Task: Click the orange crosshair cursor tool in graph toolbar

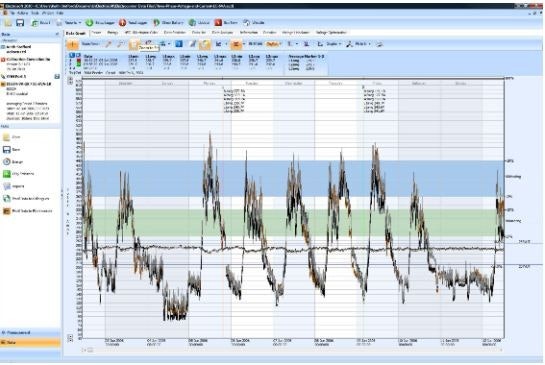Action: coord(72,44)
